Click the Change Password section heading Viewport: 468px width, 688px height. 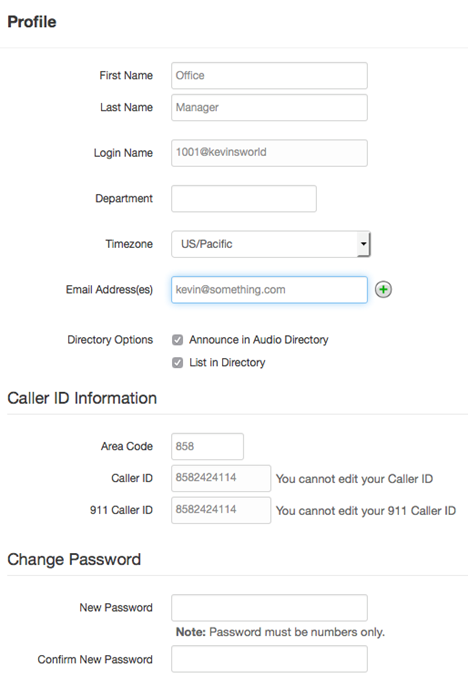click(74, 559)
